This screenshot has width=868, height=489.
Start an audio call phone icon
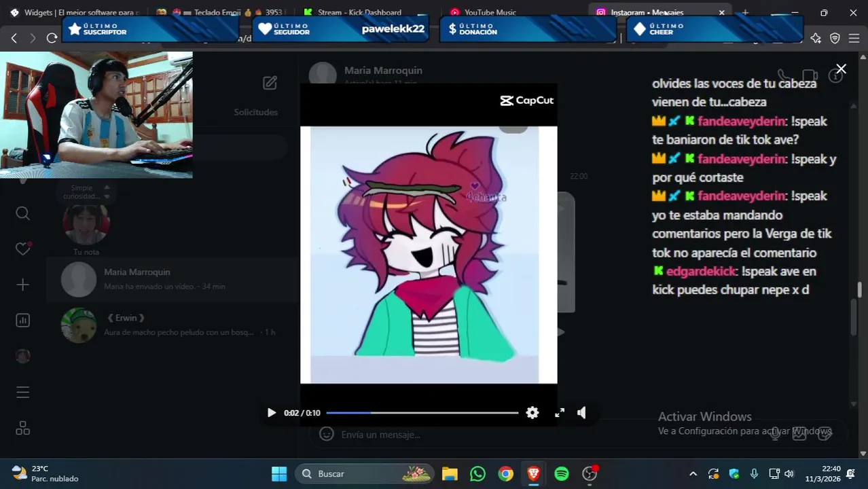click(784, 75)
